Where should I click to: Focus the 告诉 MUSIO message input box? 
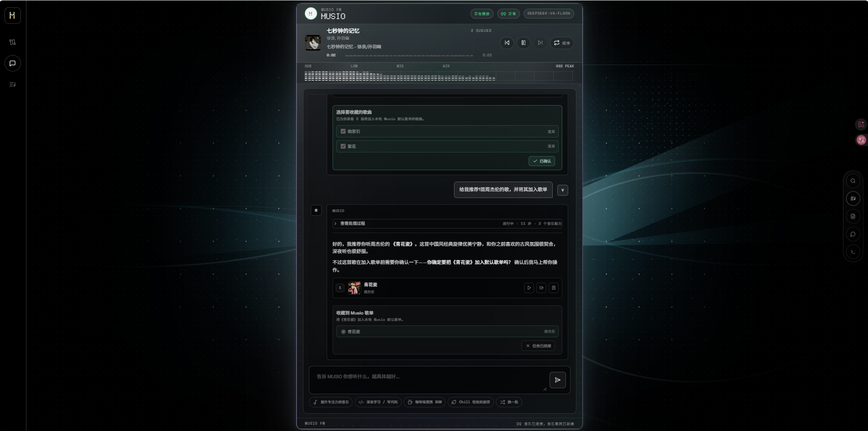[x=429, y=380]
